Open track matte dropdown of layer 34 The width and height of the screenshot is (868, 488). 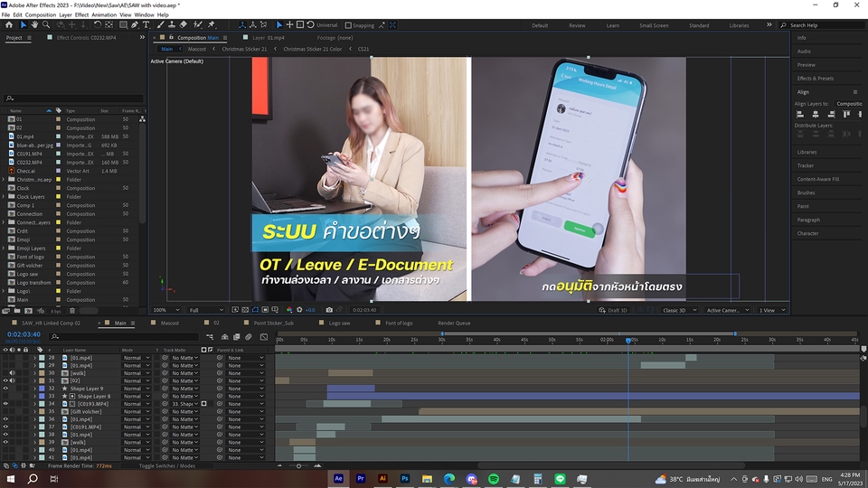tap(184, 404)
